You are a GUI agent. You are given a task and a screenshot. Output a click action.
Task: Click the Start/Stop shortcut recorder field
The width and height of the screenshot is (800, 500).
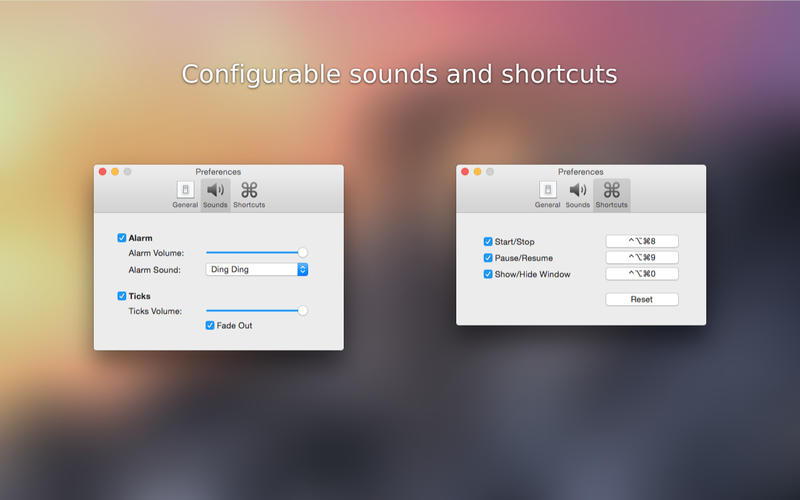(x=642, y=241)
